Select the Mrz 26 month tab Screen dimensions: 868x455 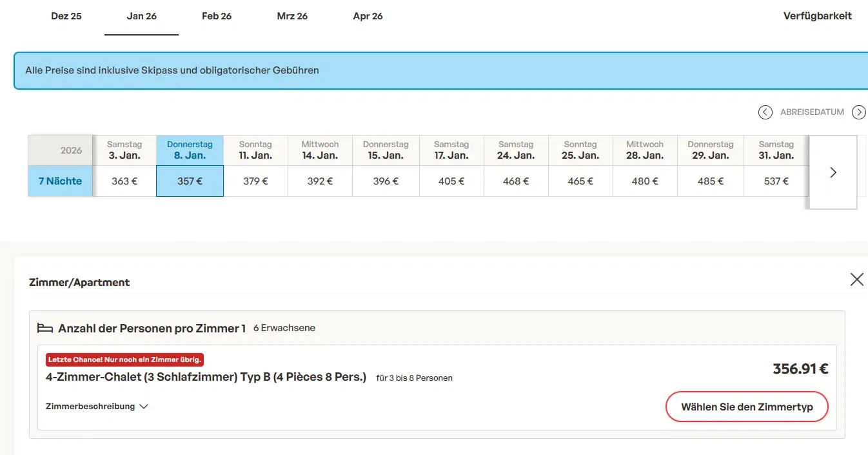[292, 16]
